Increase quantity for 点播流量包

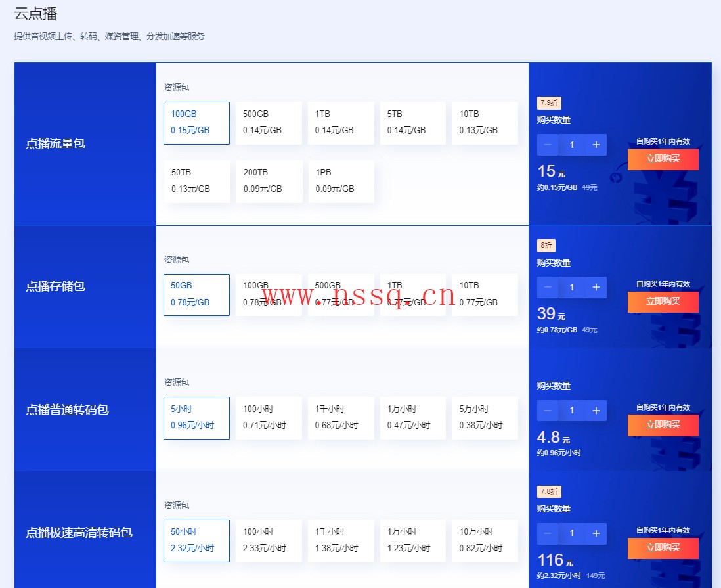[596, 145]
